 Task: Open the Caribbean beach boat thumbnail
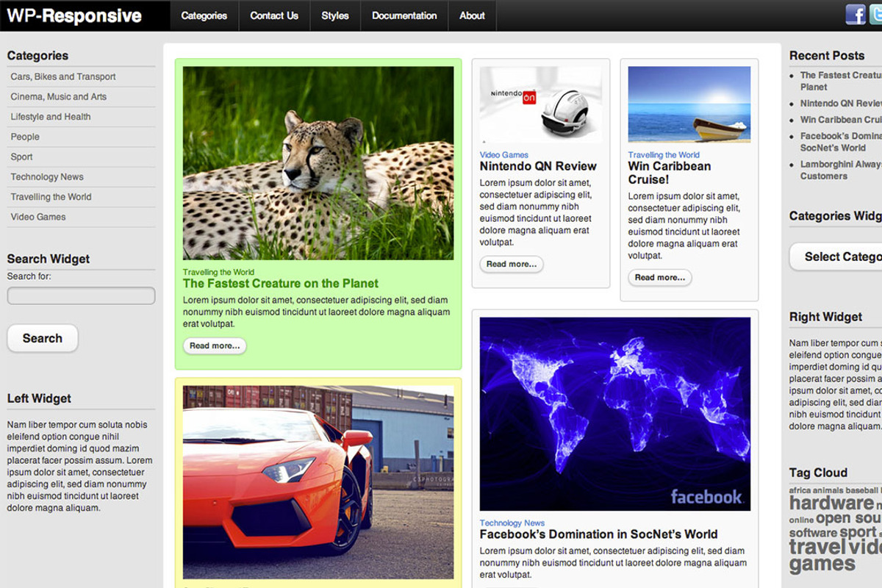coord(689,104)
